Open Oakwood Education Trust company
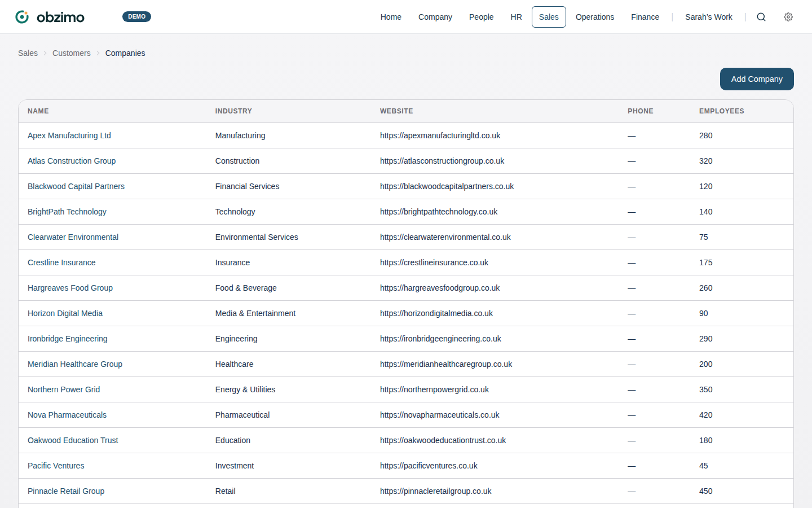812x508 pixels. point(73,440)
